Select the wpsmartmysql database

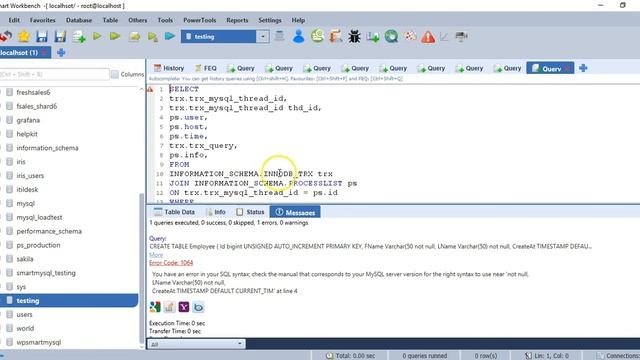tap(39, 342)
